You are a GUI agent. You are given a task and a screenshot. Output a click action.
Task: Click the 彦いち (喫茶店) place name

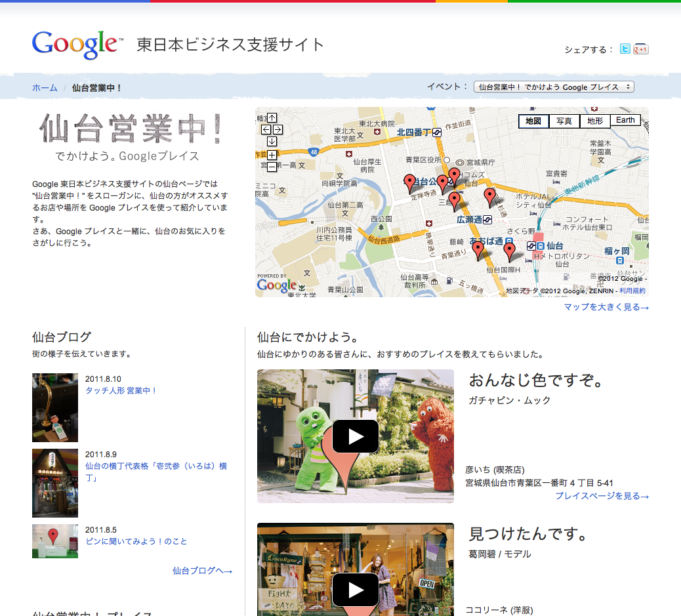(x=495, y=470)
